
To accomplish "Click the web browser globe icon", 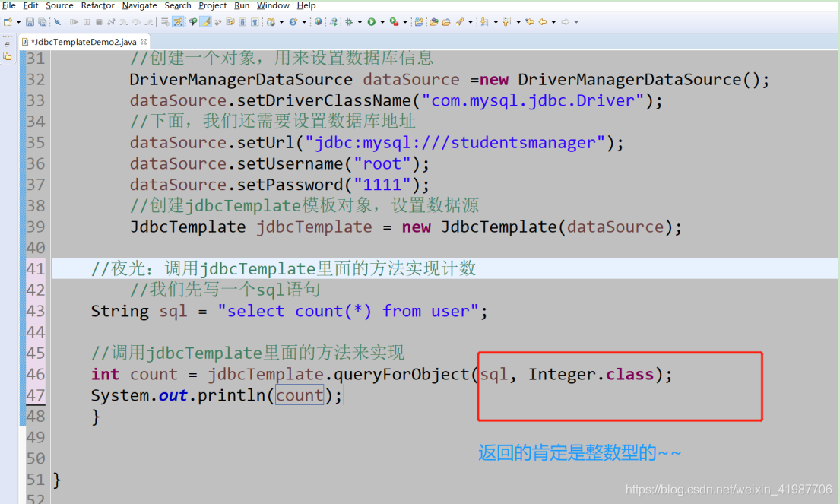I will click(x=319, y=22).
